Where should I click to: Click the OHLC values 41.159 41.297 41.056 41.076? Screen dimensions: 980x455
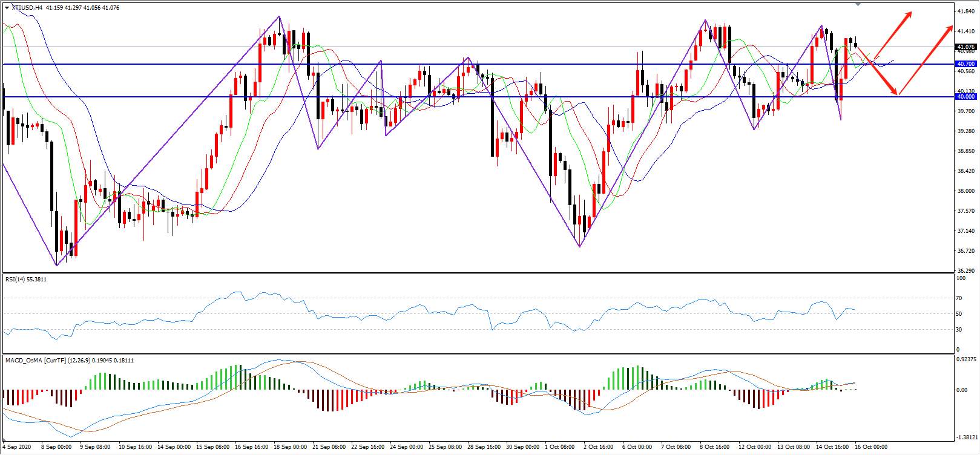pos(82,7)
